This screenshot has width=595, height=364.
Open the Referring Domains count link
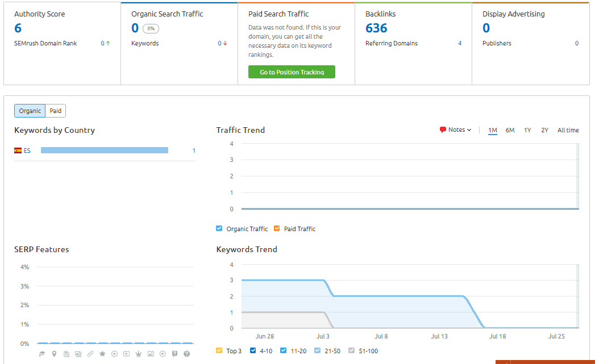coord(460,43)
